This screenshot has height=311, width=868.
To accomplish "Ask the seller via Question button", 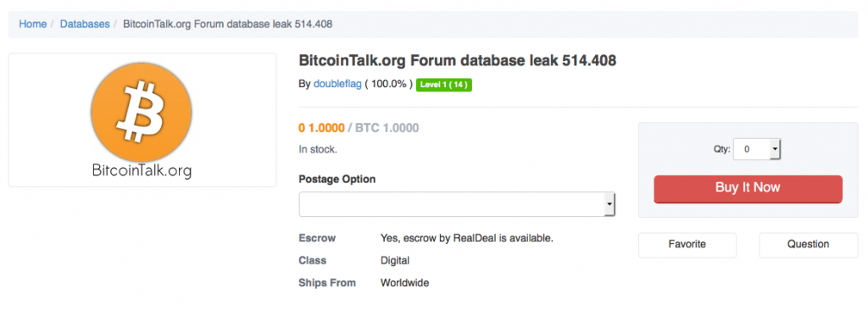I will pos(808,245).
